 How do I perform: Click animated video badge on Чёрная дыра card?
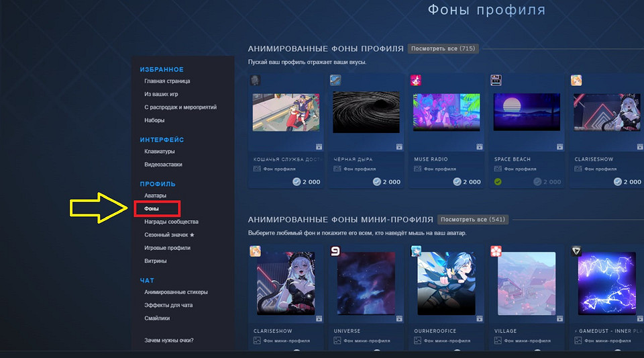pyautogui.click(x=399, y=146)
